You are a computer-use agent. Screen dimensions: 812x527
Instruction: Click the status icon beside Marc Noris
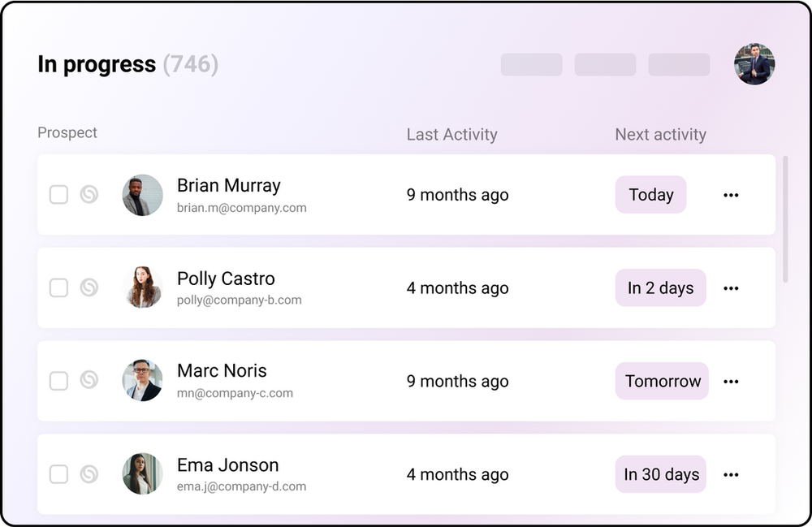89,380
